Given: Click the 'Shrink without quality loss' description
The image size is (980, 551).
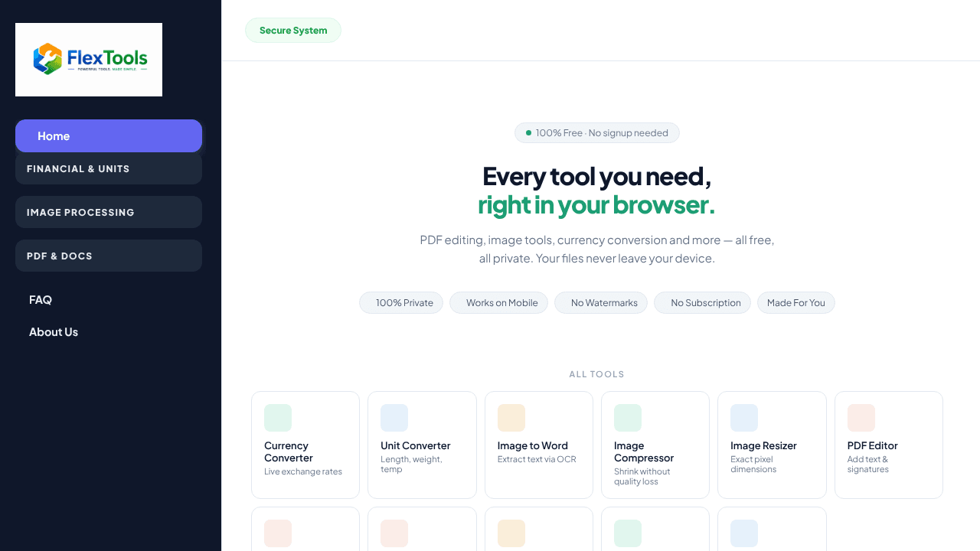Looking at the screenshot, I should pyautogui.click(x=642, y=477).
